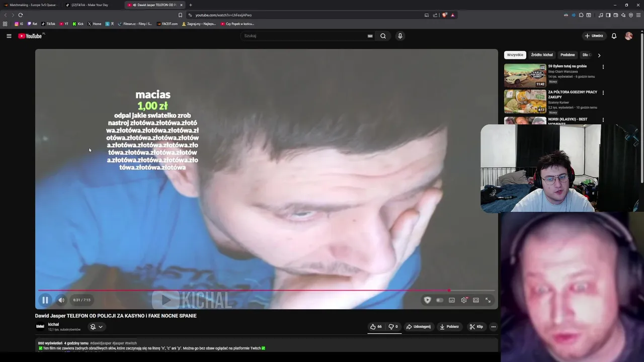
Task: Click the Udostępnij share button
Action: click(419, 327)
